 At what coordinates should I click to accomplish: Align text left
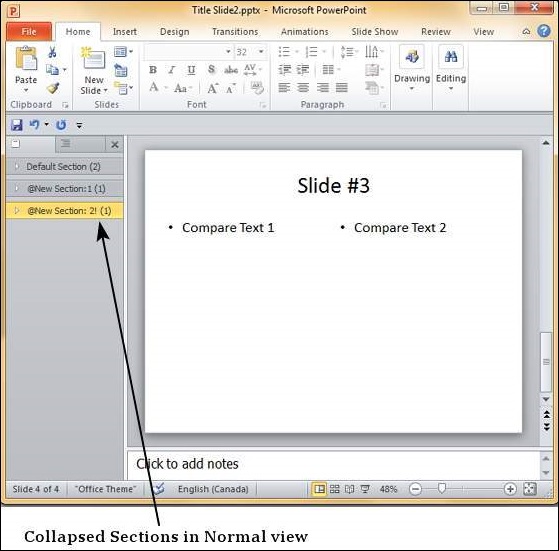pos(284,88)
